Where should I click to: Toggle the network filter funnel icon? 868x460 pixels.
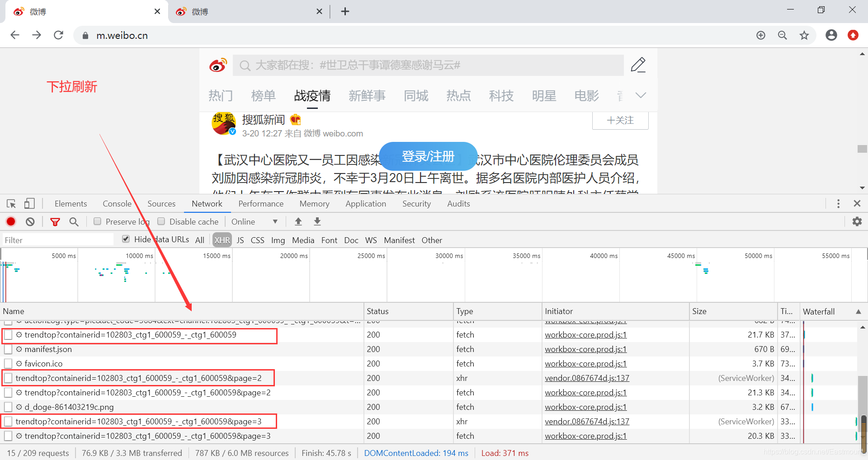[x=55, y=221]
